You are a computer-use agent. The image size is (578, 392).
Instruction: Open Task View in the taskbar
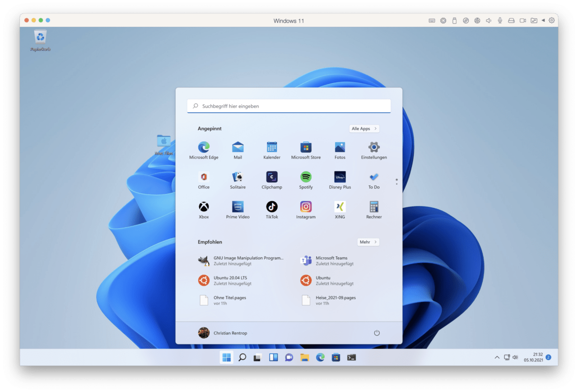[257, 357]
